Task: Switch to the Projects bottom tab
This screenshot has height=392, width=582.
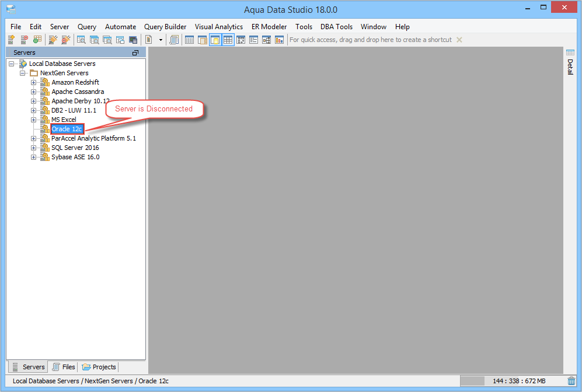Action: [99, 367]
